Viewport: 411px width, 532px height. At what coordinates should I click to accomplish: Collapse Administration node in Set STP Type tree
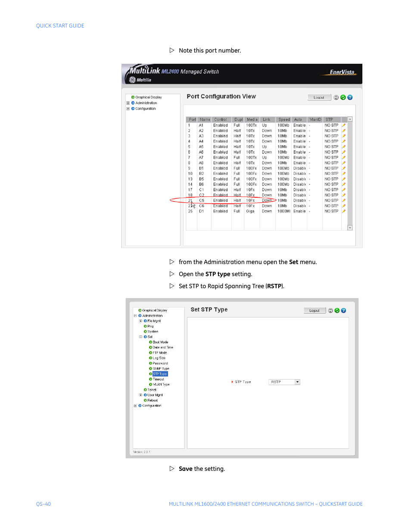point(135,316)
